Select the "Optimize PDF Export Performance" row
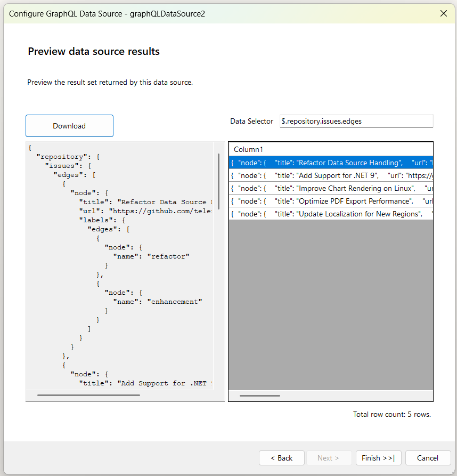The image size is (457, 476). (330, 200)
